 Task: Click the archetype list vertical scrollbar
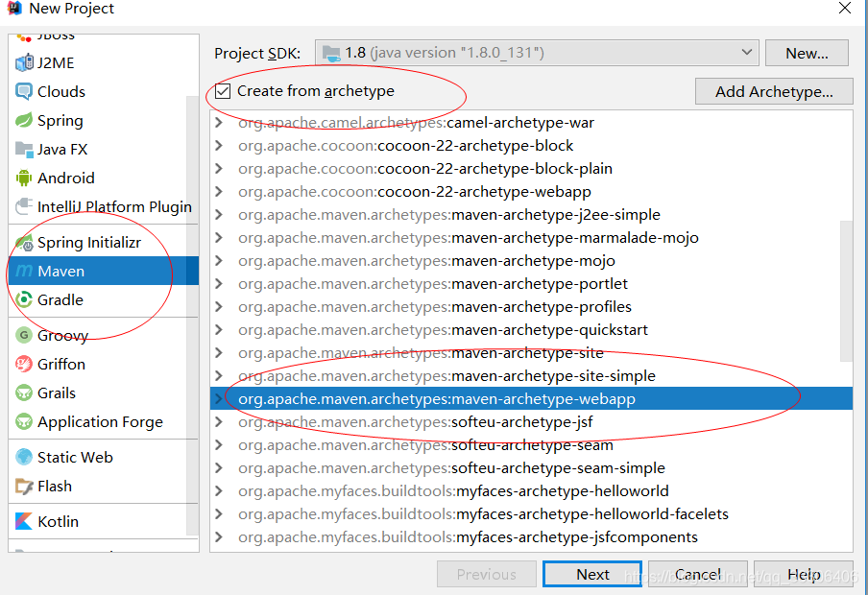847,291
